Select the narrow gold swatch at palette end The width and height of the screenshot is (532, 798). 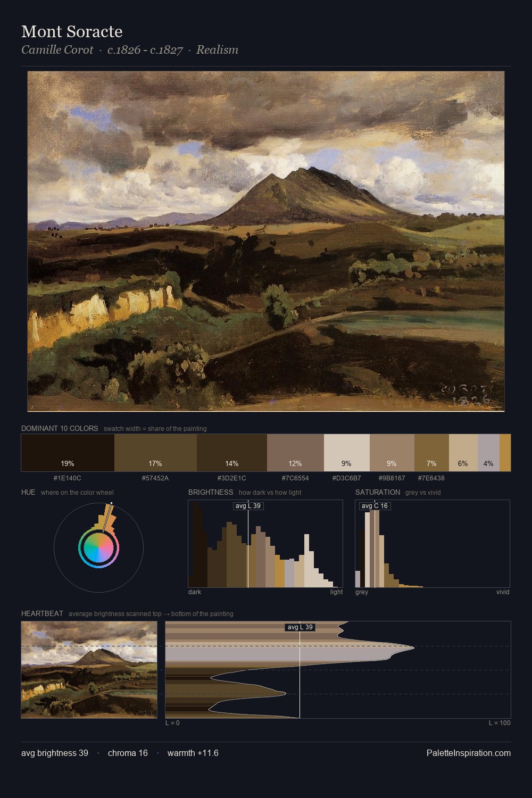pos(505,453)
